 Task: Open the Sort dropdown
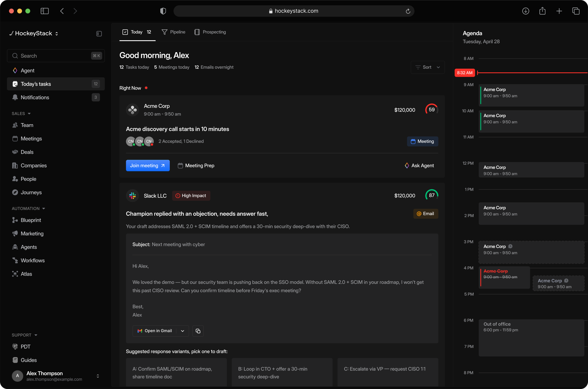coord(428,67)
